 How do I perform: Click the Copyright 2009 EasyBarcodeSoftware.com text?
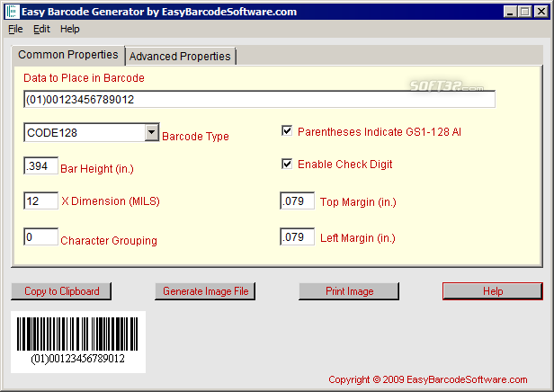click(427, 379)
